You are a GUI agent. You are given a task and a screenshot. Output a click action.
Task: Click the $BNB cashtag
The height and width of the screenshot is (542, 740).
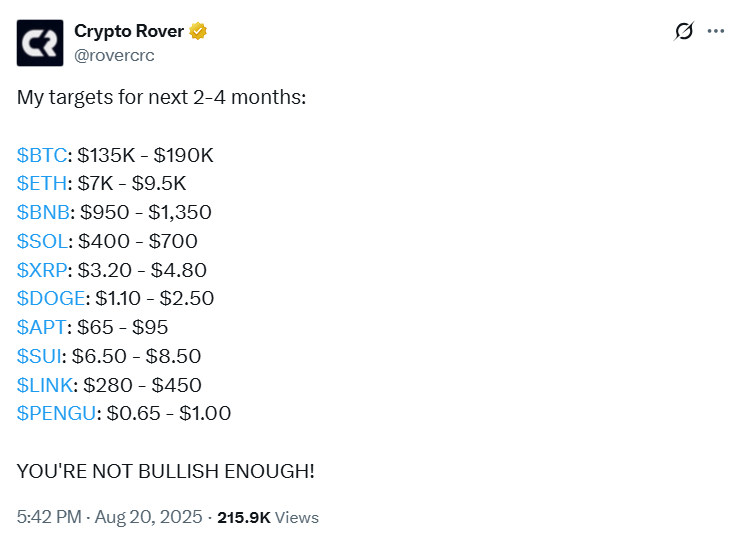coord(43,212)
